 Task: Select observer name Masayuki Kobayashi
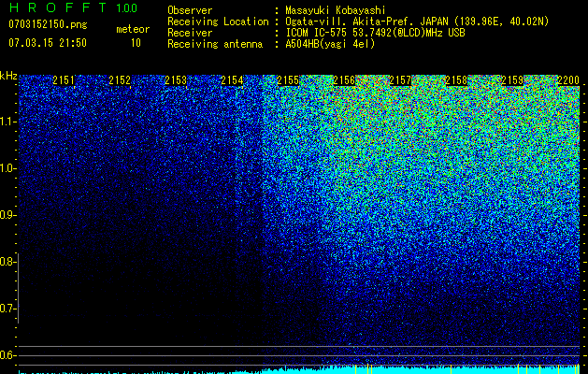tap(336, 10)
